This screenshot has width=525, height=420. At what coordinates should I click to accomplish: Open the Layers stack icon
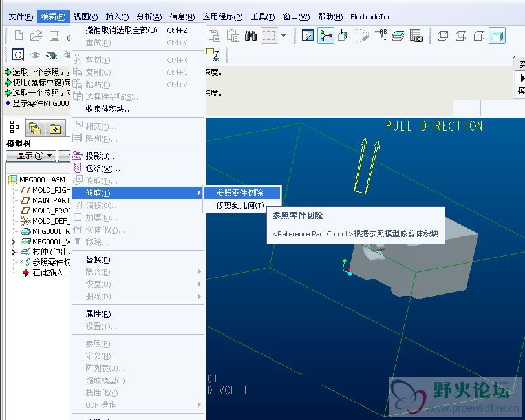coord(398,36)
